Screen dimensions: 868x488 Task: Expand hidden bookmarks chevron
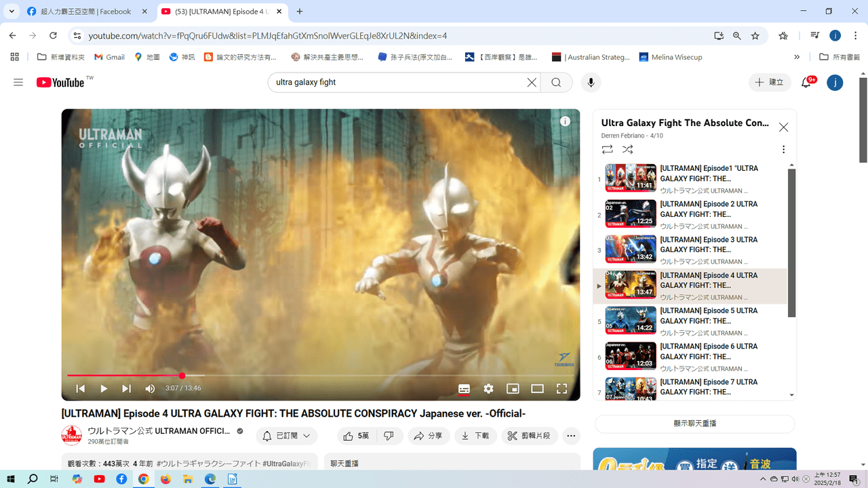pos(797,57)
